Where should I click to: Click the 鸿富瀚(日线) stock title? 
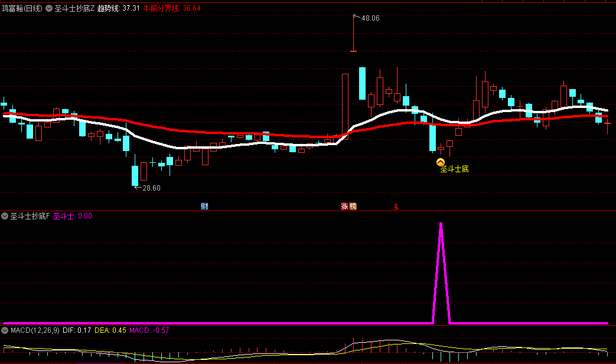22,8
